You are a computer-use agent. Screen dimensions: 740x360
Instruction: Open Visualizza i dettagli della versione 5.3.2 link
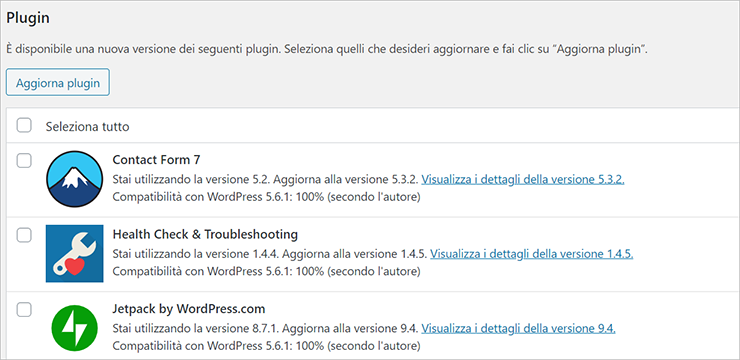tap(523, 179)
